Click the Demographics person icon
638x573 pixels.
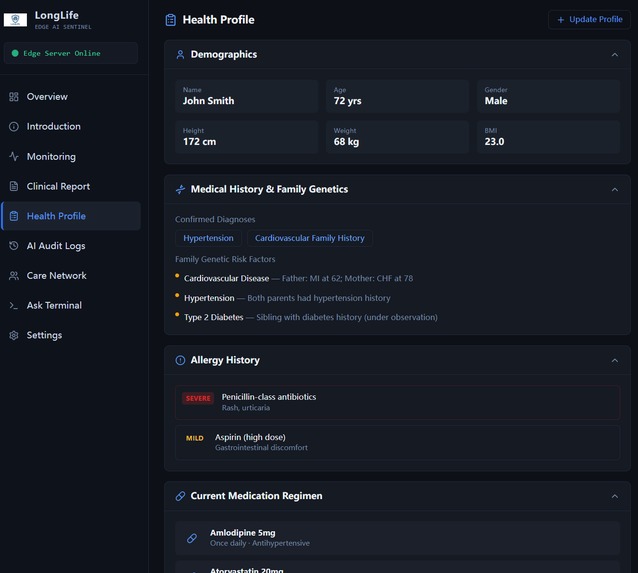(x=180, y=55)
